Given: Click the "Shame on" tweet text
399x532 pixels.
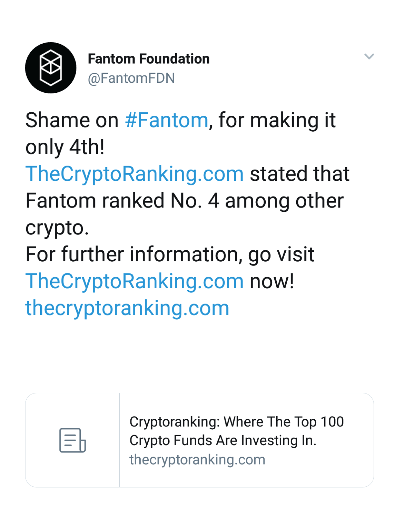Looking at the screenshot, I should click(72, 120).
